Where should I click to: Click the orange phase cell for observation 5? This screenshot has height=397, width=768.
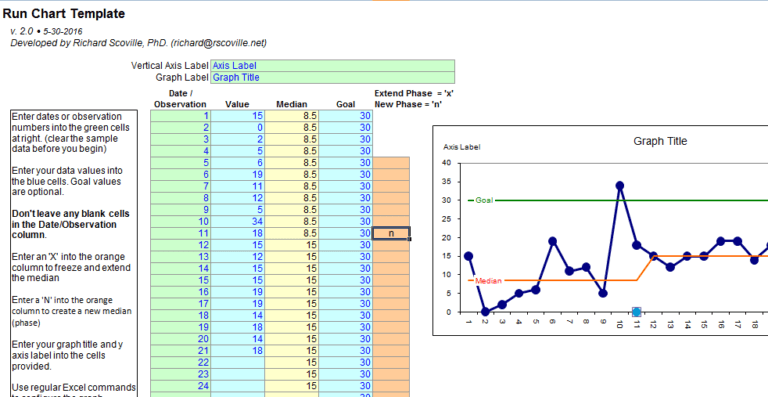pyautogui.click(x=391, y=163)
